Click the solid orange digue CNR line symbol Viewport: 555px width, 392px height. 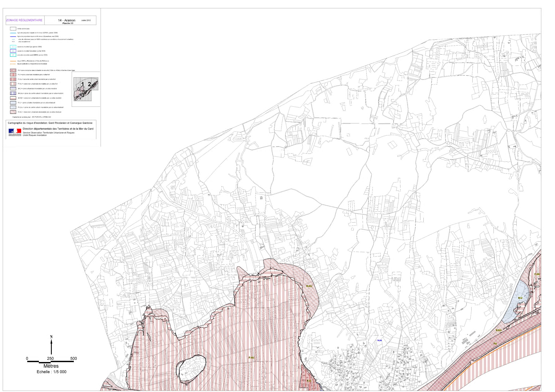13,61
